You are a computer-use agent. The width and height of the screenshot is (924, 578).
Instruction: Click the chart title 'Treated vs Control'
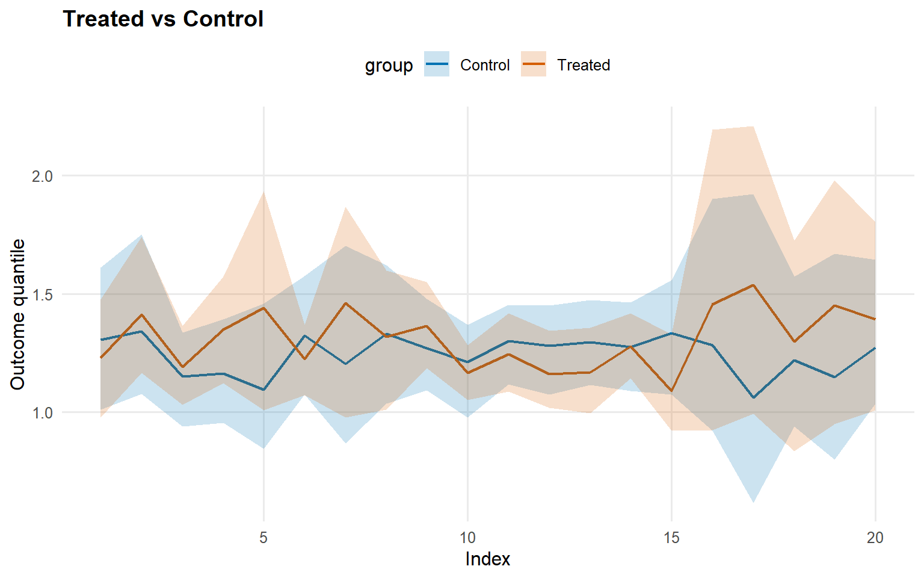coord(163,19)
